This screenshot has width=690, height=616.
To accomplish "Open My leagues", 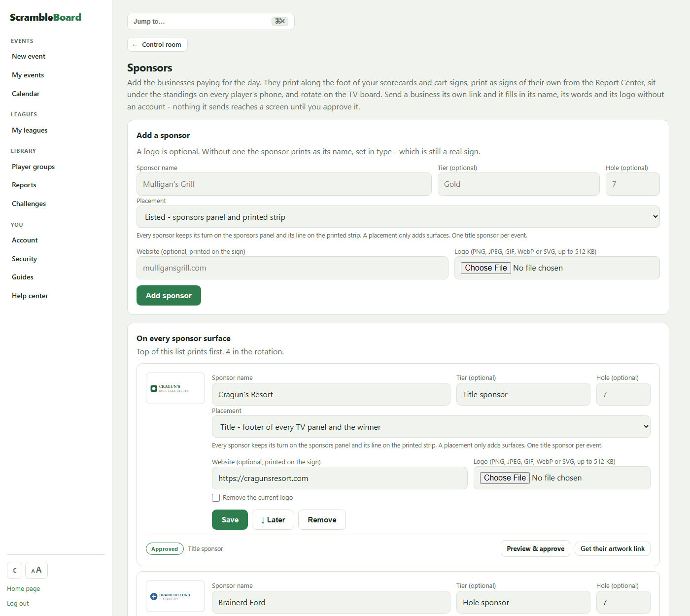I will point(30,130).
